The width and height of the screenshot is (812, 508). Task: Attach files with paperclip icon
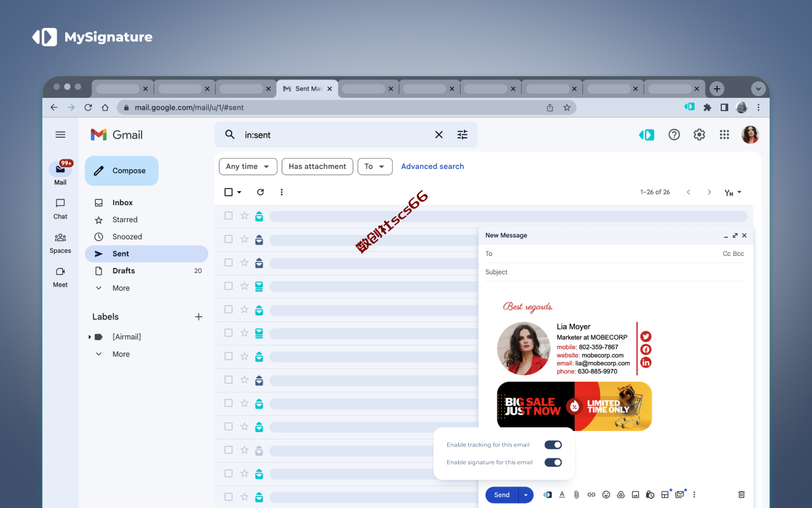(577, 495)
